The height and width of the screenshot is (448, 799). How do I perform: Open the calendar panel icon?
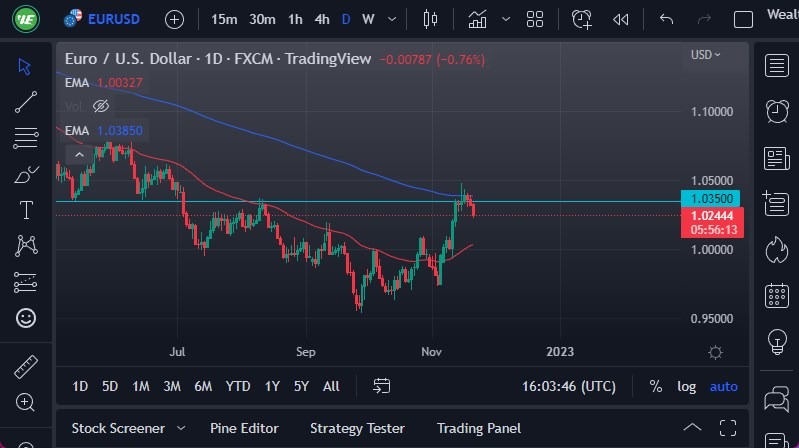point(776,296)
